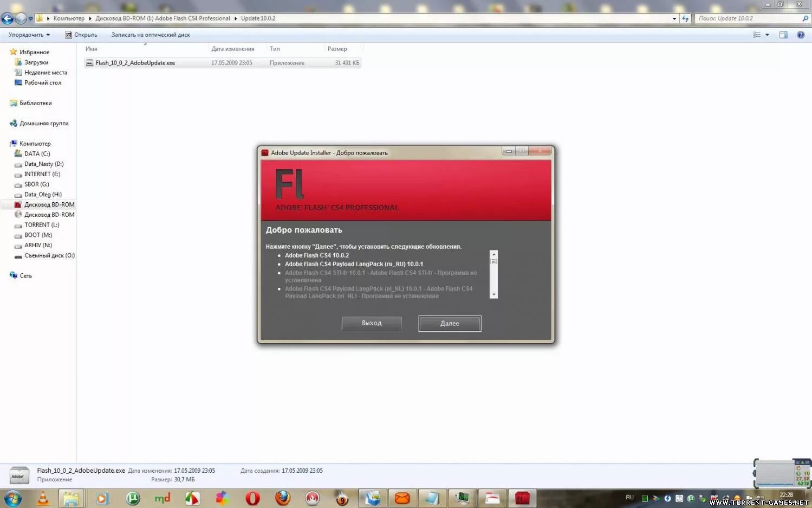Open the Nero 9 taskbar icon
The height and width of the screenshot is (508, 812).
(342, 498)
